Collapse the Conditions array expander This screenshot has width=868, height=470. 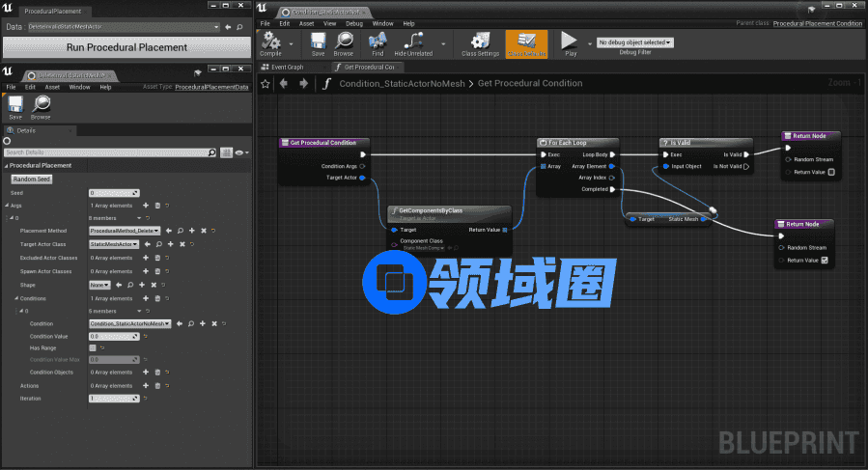point(16,298)
